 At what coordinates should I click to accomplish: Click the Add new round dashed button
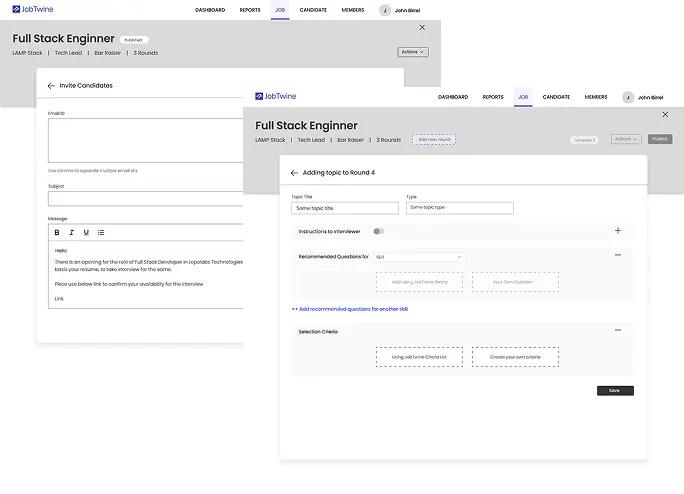pyautogui.click(x=434, y=139)
